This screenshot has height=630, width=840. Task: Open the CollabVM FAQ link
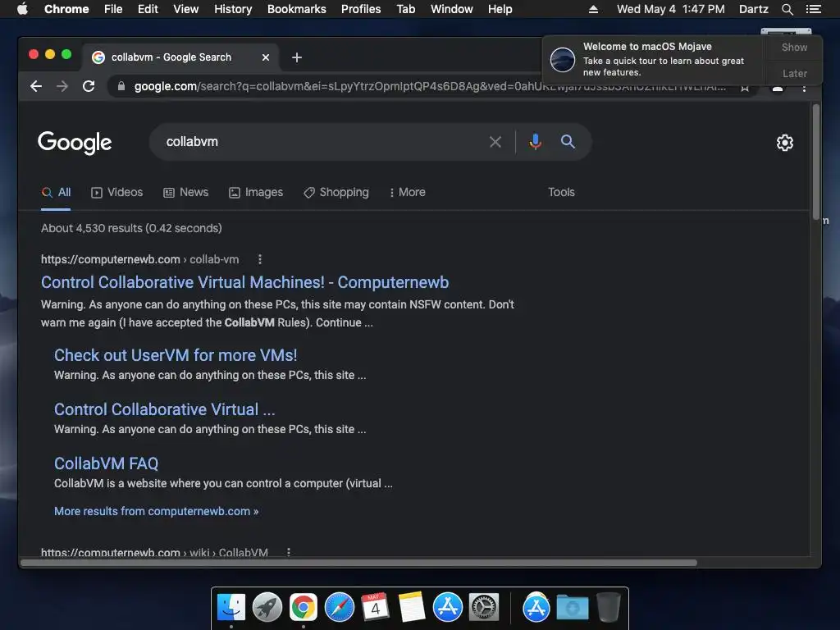[106, 463]
